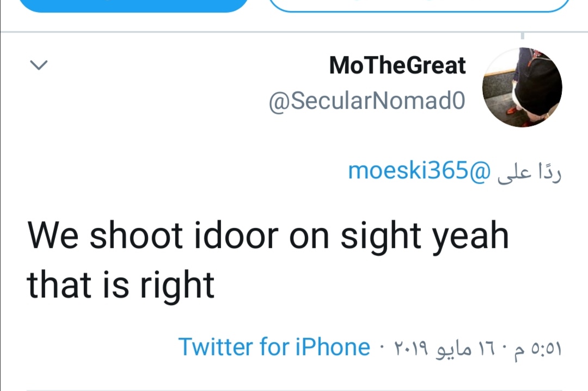
Task: Open MoTheGreat's profile picture
Action: [x=522, y=87]
